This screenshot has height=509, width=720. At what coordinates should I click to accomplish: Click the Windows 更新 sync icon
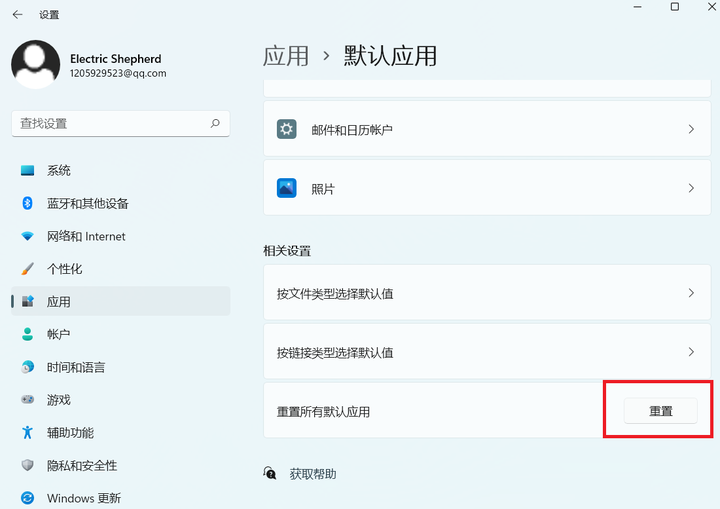pyautogui.click(x=28, y=498)
